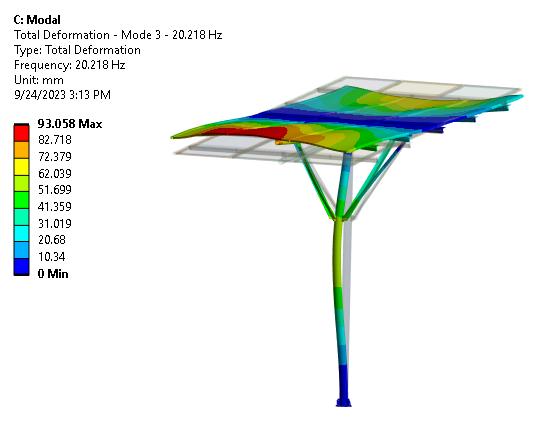Click the 'C: Modal' title text
This screenshot has width=551, height=443.
pos(37,20)
